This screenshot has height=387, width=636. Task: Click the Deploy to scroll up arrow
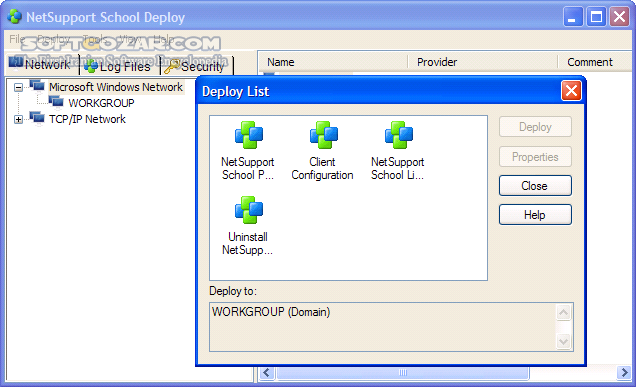pyautogui.click(x=563, y=312)
